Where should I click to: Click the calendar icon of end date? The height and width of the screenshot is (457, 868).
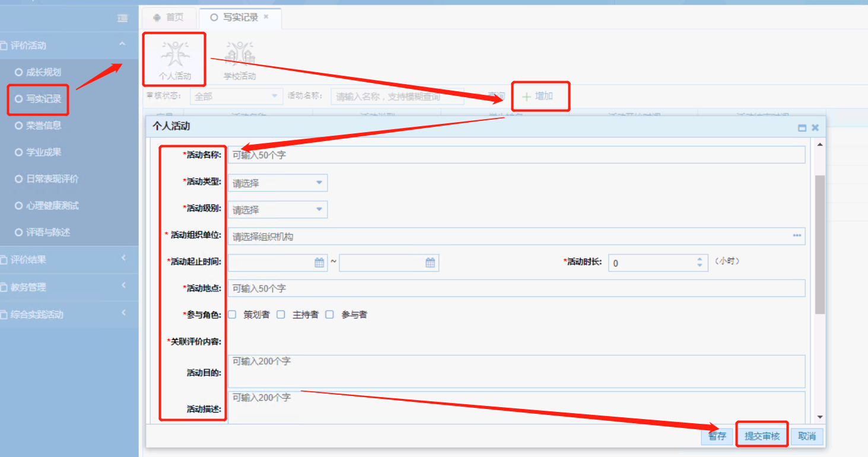point(431,263)
